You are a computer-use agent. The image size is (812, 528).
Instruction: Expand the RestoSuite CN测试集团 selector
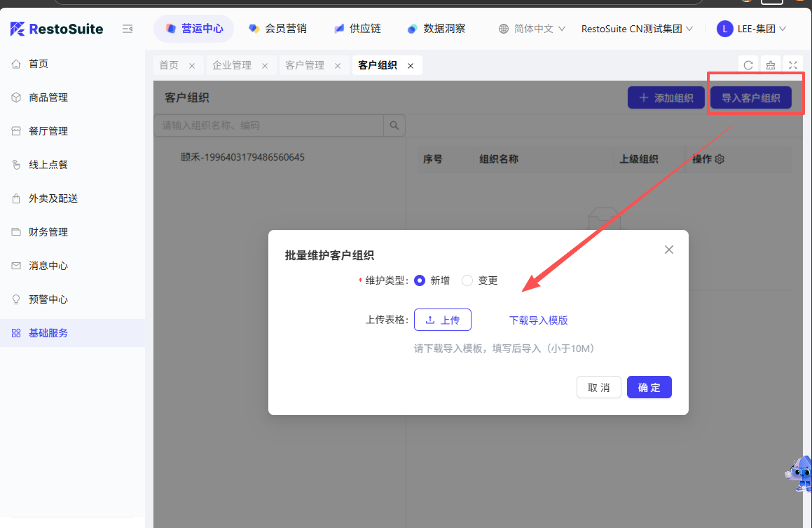coord(637,29)
